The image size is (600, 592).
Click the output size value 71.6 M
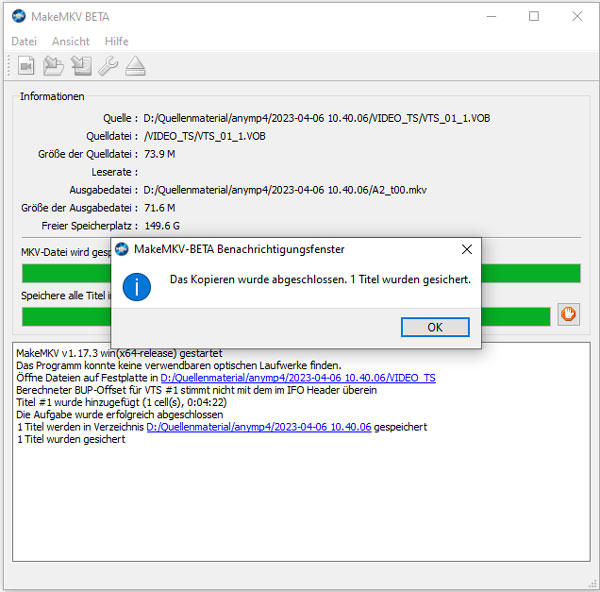pyautogui.click(x=160, y=208)
